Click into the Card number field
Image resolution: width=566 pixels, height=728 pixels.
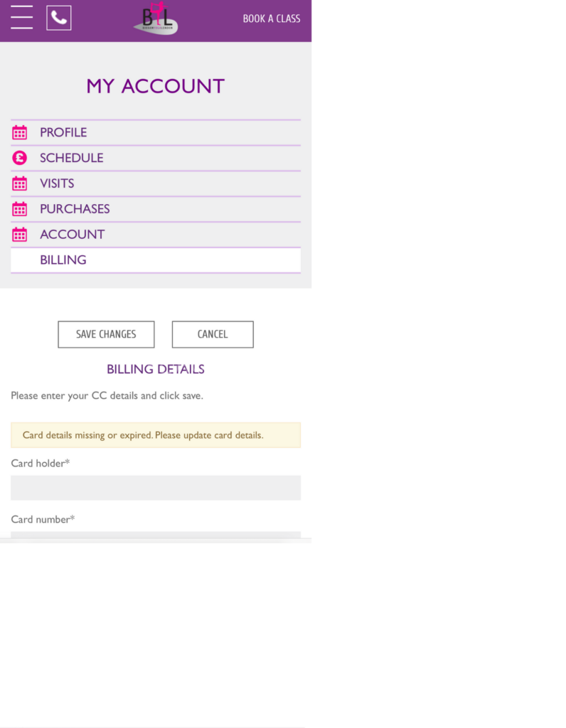[156, 535]
